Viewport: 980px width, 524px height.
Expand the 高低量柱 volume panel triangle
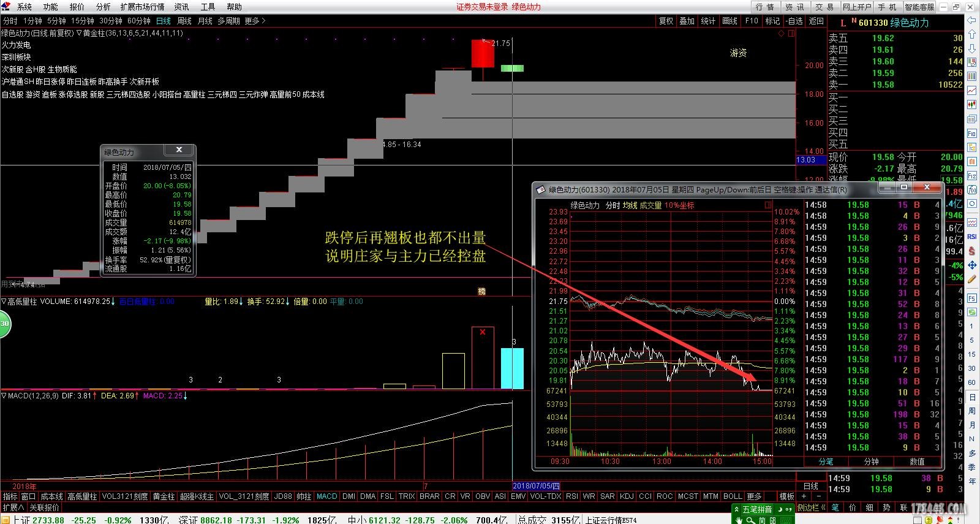[4, 302]
